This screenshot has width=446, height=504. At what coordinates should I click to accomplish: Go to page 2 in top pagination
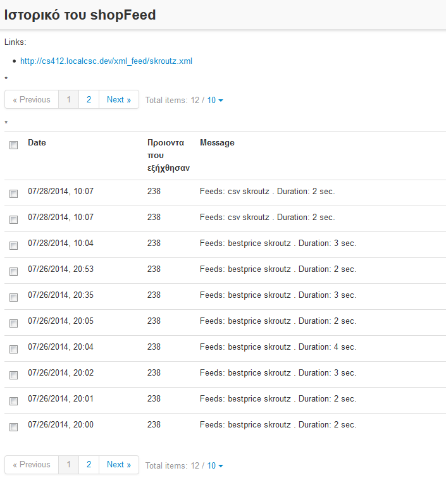point(89,100)
